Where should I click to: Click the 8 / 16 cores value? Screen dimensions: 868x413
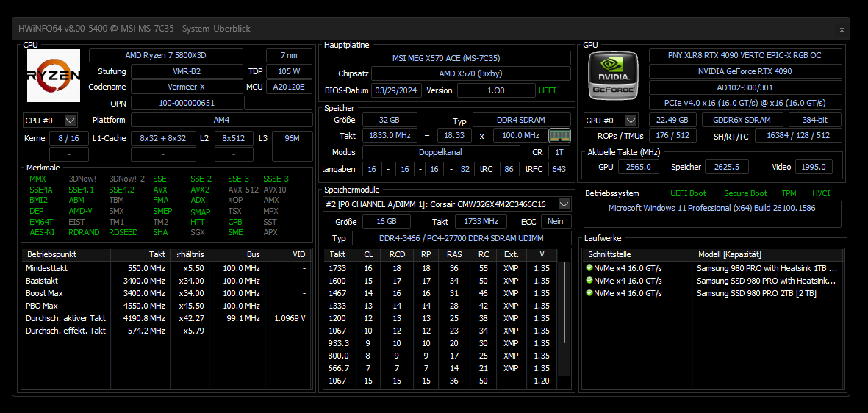point(68,138)
